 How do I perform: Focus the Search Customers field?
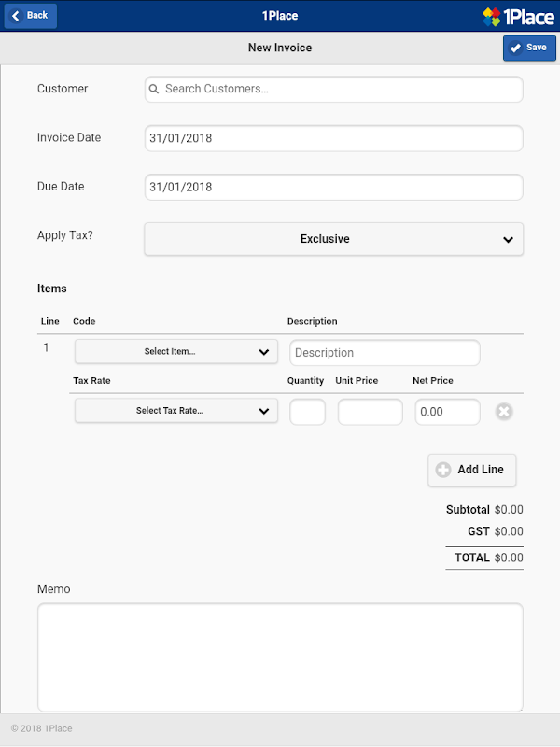340,90
